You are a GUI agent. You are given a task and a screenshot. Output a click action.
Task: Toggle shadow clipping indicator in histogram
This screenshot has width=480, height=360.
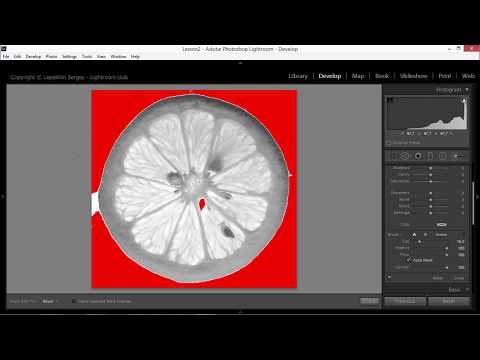(390, 100)
